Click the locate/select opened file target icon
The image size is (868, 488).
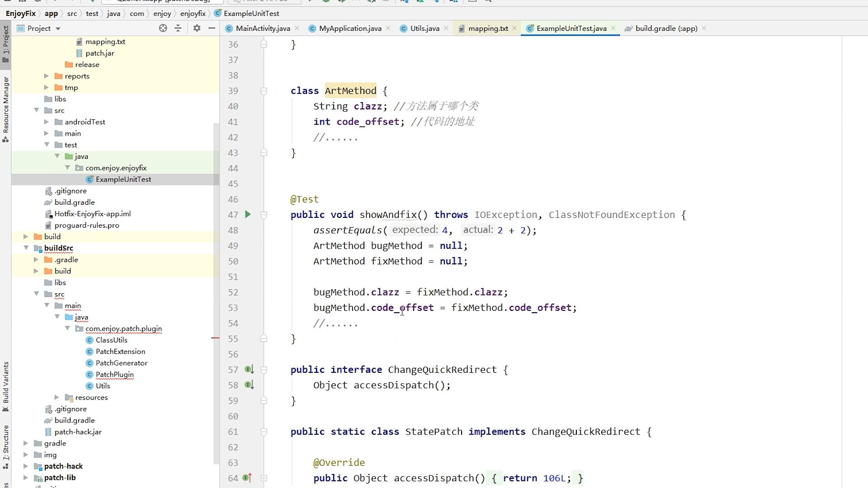pyautogui.click(x=163, y=28)
